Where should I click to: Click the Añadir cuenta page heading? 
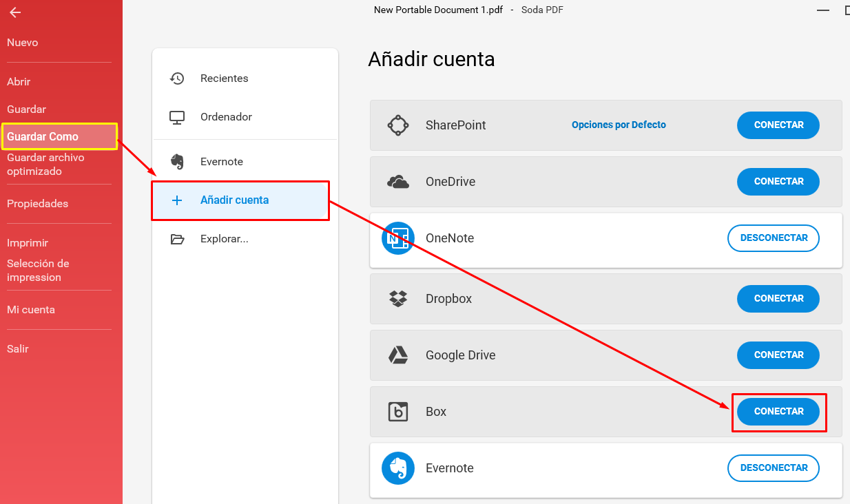click(x=432, y=59)
